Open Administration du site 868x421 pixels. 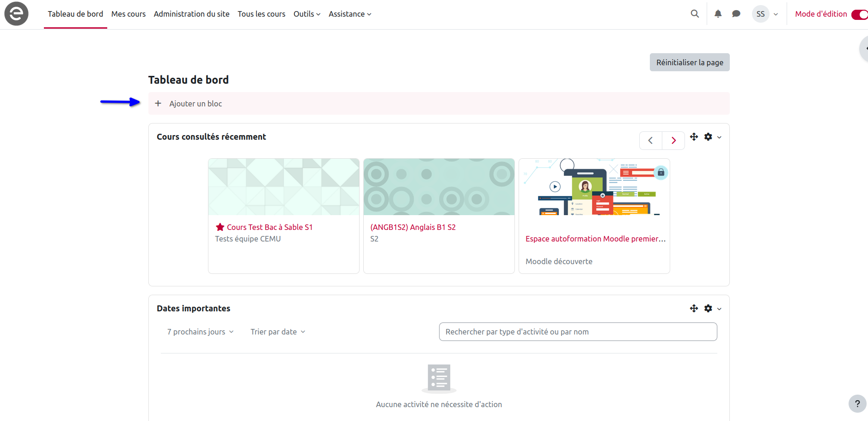[x=191, y=14]
